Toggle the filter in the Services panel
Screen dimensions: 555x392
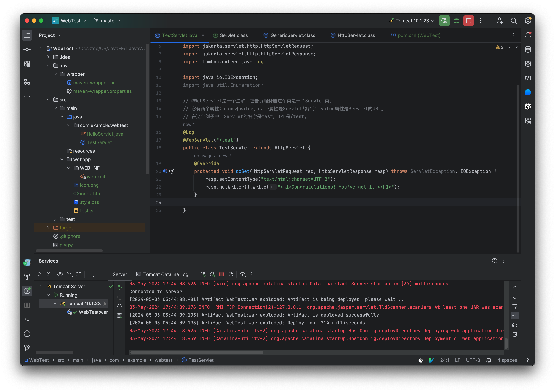pyautogui.click(x=70, y=274)
